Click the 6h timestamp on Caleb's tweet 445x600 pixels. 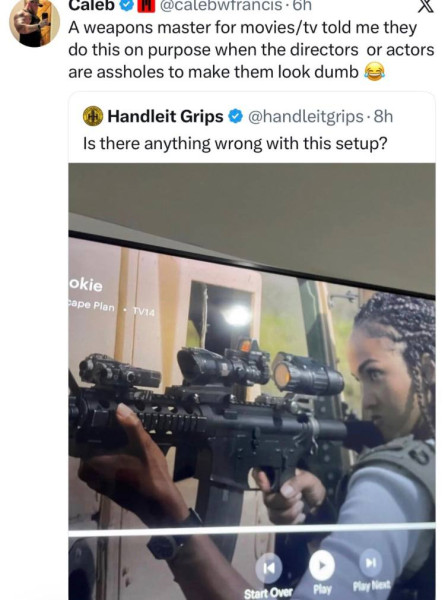302,5
